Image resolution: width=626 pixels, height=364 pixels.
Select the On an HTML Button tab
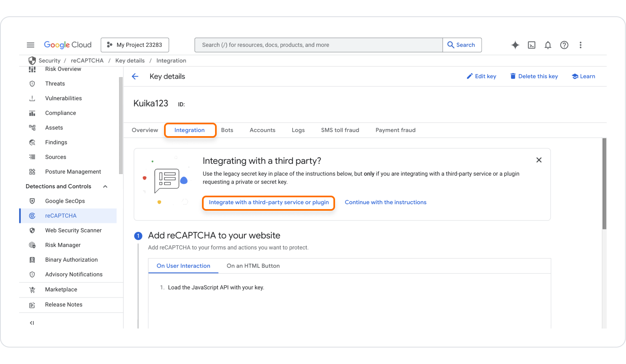point(253,266)
